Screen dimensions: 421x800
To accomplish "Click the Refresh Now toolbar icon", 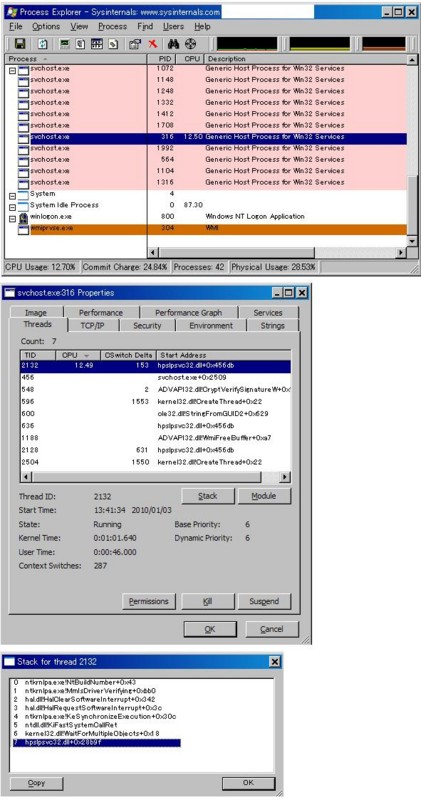I will (x=43, y=44).
